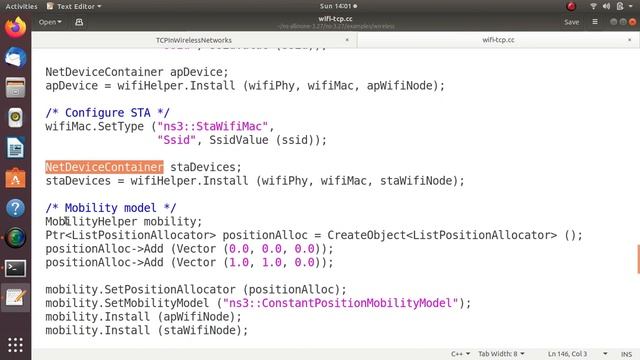Launch Thunderbird mail from the dock

click(16, 57)
